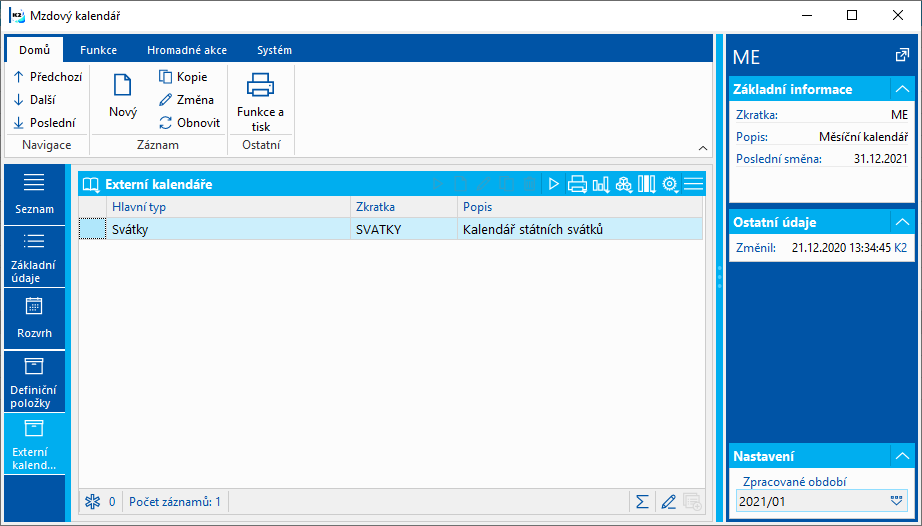Sort by Hlavní typ column header
The width and height of the screenshot is (922, 526).
[x=228, y=207]
